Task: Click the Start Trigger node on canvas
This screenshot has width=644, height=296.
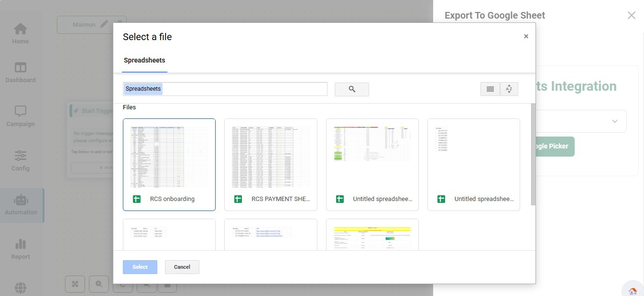Action: [91, 139]
